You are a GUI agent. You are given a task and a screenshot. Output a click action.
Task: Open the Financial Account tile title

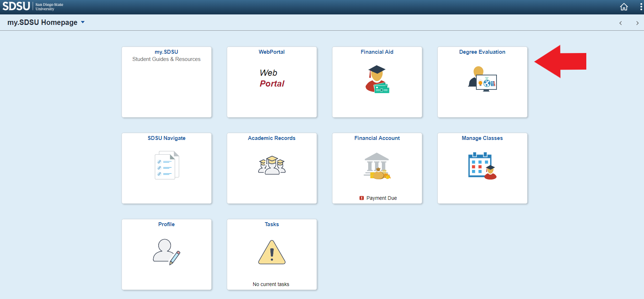[x=377, y=138]
